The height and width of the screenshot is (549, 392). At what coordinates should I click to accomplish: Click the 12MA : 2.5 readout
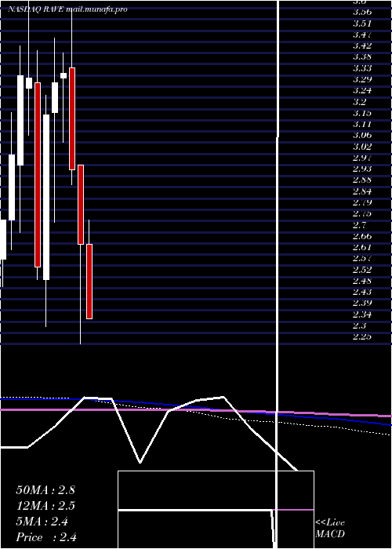[x=45, y=506]
